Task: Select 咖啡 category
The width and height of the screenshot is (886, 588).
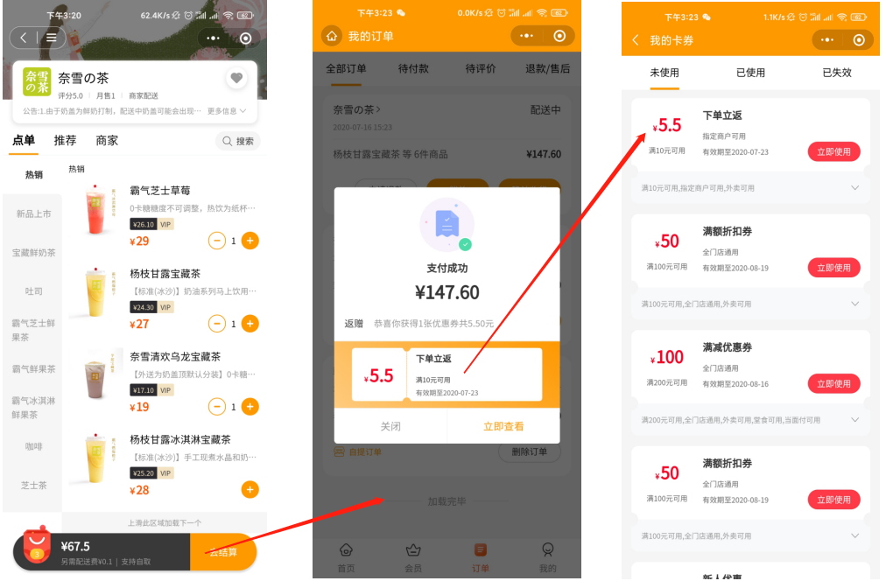Action: coord(33,446)
